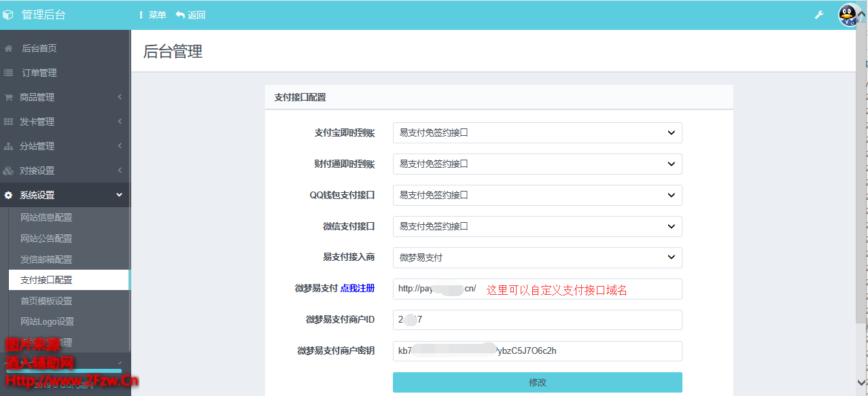Click the 修改 submit button
Viewport: 868px width, 396px height.
537,382
